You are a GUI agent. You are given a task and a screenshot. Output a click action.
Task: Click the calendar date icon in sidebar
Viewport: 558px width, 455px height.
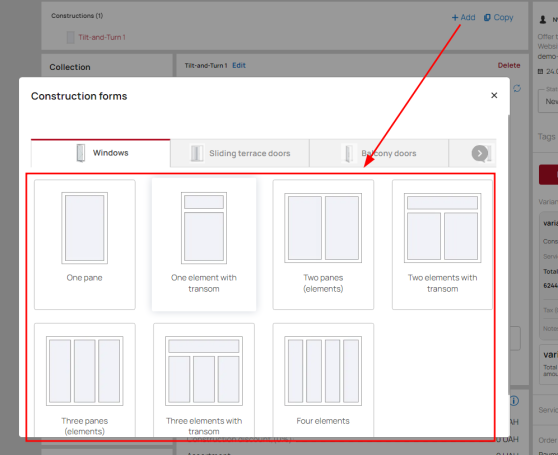click(540, 72)
